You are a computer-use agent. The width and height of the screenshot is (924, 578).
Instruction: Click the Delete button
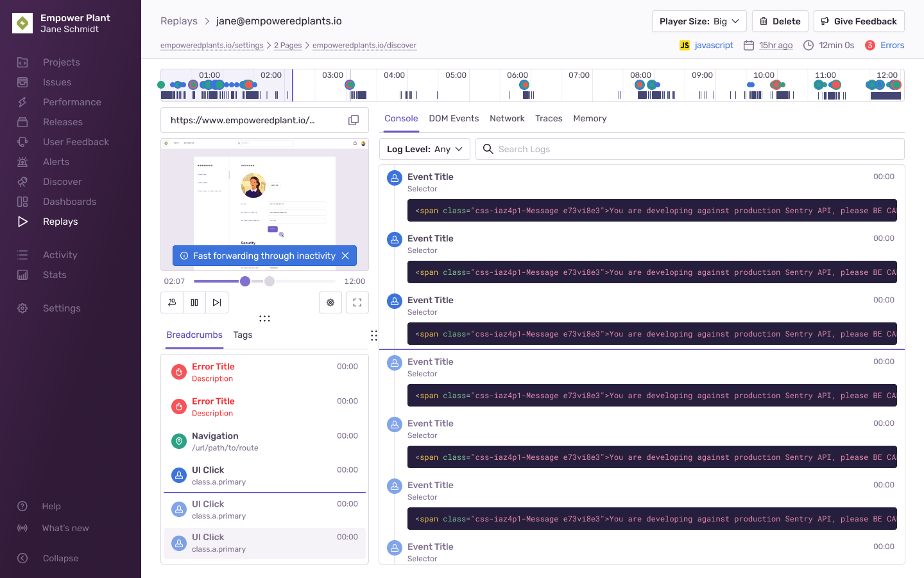[780, 21]
